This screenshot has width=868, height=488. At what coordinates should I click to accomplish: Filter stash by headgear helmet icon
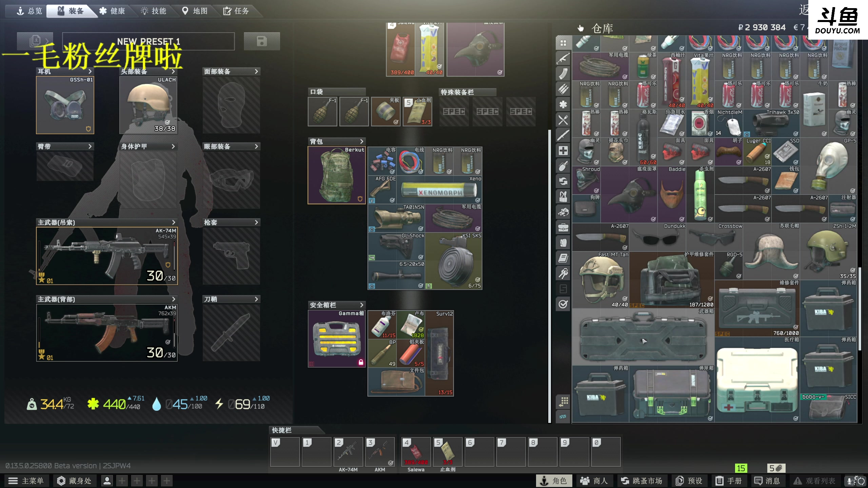(563, 212)
